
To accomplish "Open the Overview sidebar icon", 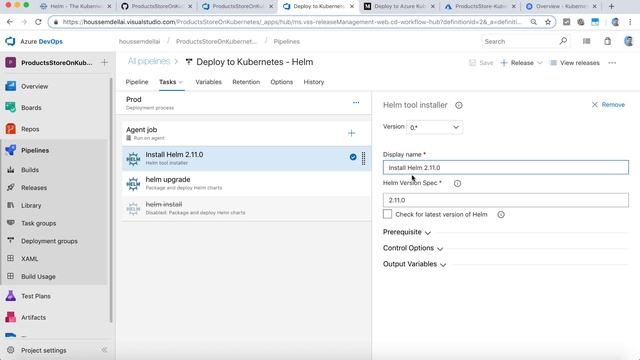I will click(11, 86).
